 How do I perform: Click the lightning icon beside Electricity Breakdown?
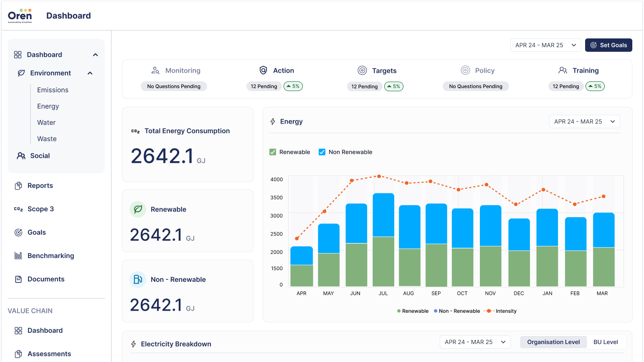tap(133, 344)
